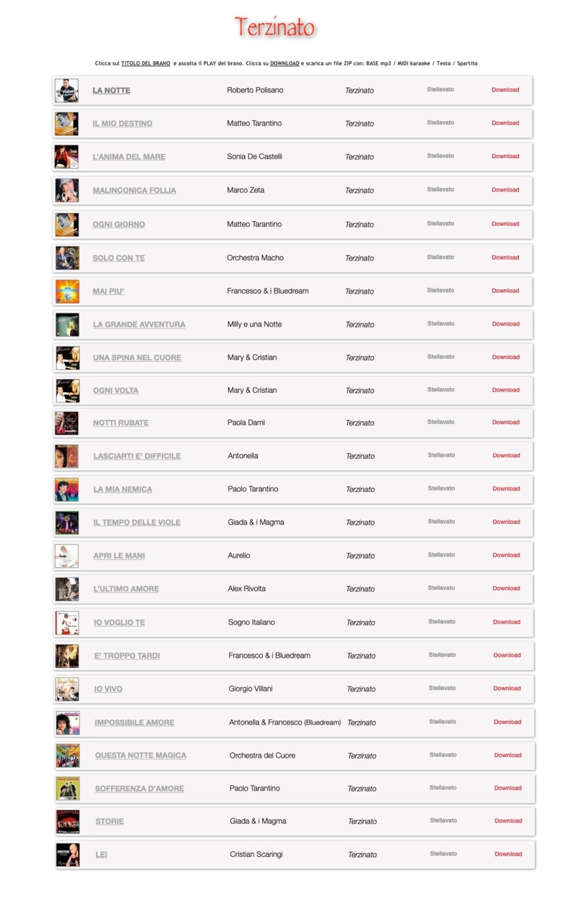Download the IO VIVO song package
The height and width of the screenshot is (912, 588).
click(x=507, y=688)
